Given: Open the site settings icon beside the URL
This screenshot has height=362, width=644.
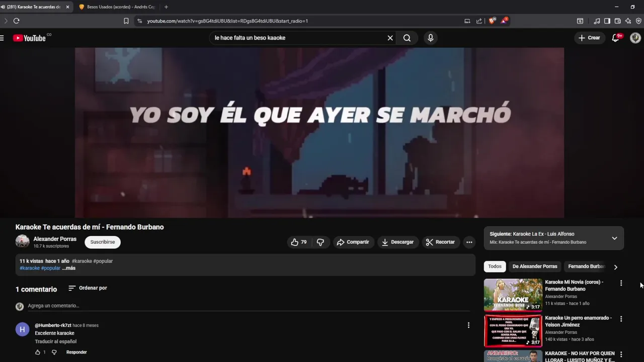Looking at the screenshot, I should tap(140, 21).
